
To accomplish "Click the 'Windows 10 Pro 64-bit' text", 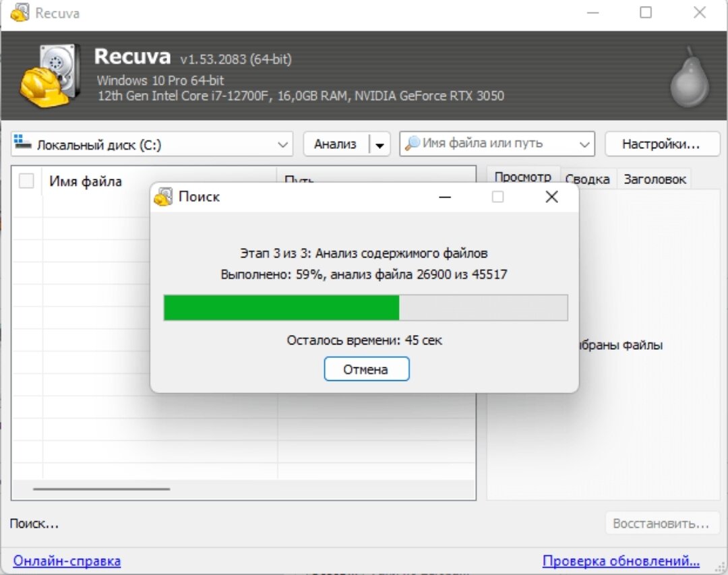I will point(160,80).
